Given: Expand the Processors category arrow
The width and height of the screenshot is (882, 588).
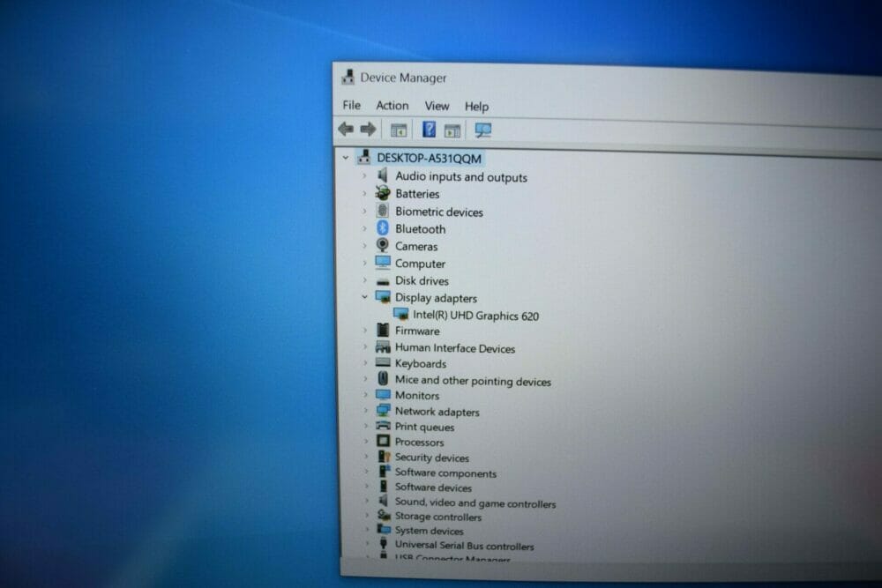Looking at the screenshot, I should point(365,442).
